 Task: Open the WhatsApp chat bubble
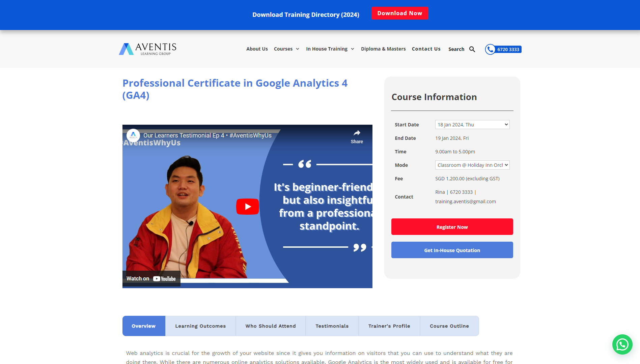622,344
